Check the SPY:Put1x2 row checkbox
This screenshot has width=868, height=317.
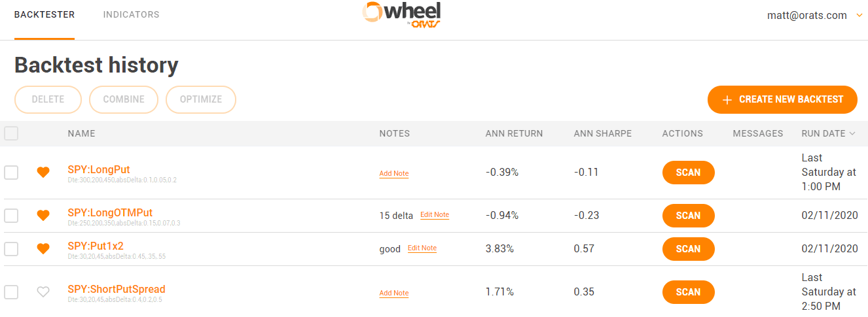pyautogui.click(x=11, y=248)
